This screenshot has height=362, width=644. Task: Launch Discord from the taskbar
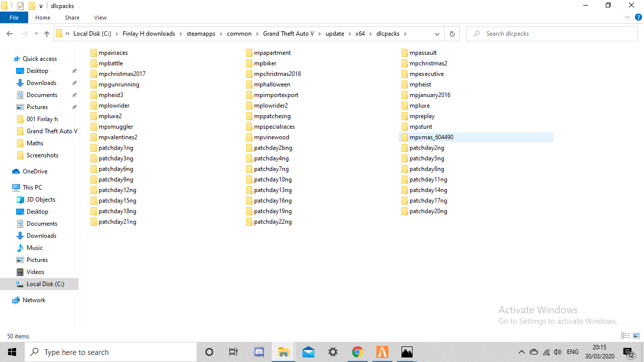pos(260,352)
